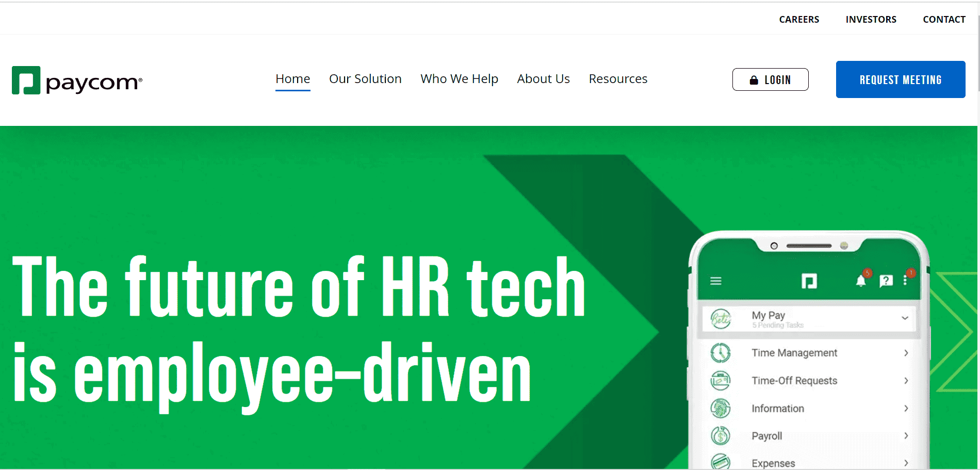Click the Paycom logo in the top navigation
Image resolution: width=980 pixels, height=470 pixels.
pyautogui.click(x=76, y=79)
